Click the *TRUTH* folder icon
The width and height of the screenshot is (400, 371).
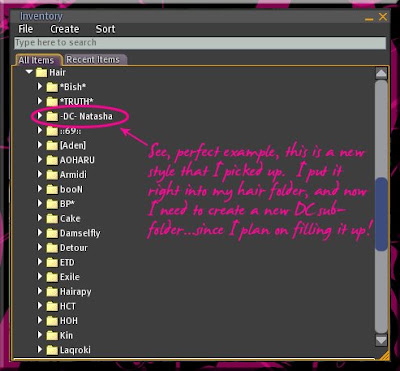tap(52, 101)
